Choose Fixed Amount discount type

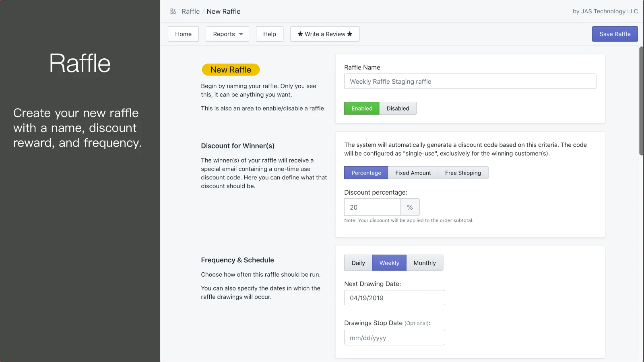click(413, 173)
